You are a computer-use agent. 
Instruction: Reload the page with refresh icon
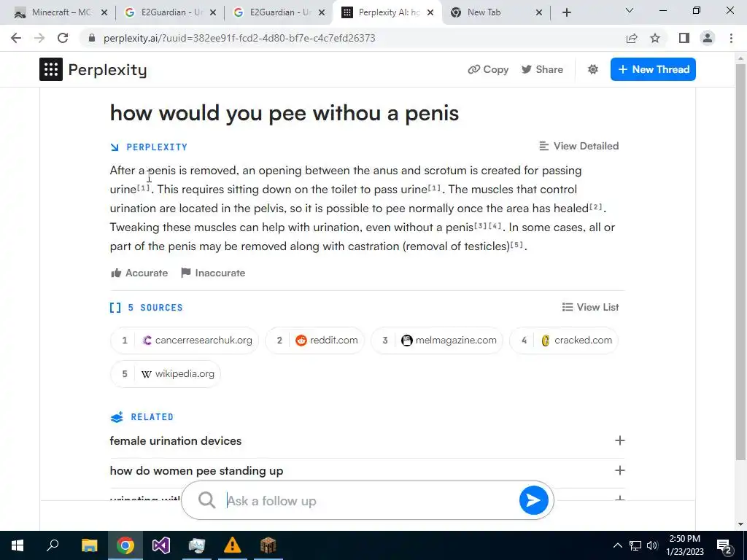pyautogui.click(x=63, y=38)
